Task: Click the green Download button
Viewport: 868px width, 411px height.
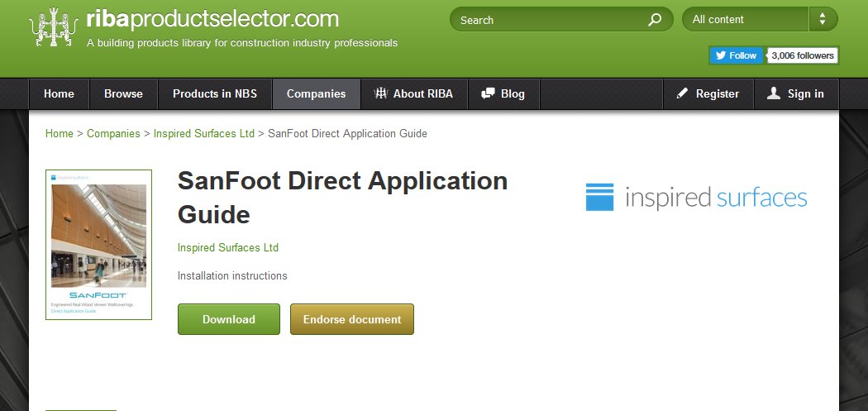Action: (229, 319)
